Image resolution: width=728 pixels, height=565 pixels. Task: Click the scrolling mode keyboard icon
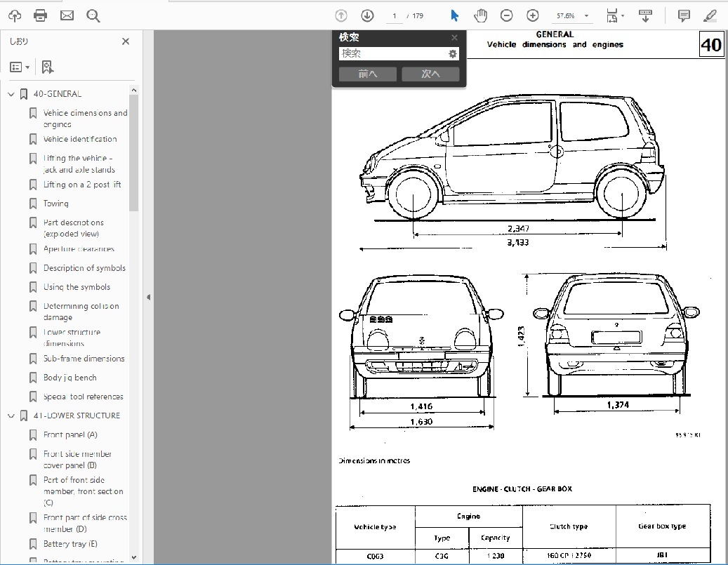645,15
